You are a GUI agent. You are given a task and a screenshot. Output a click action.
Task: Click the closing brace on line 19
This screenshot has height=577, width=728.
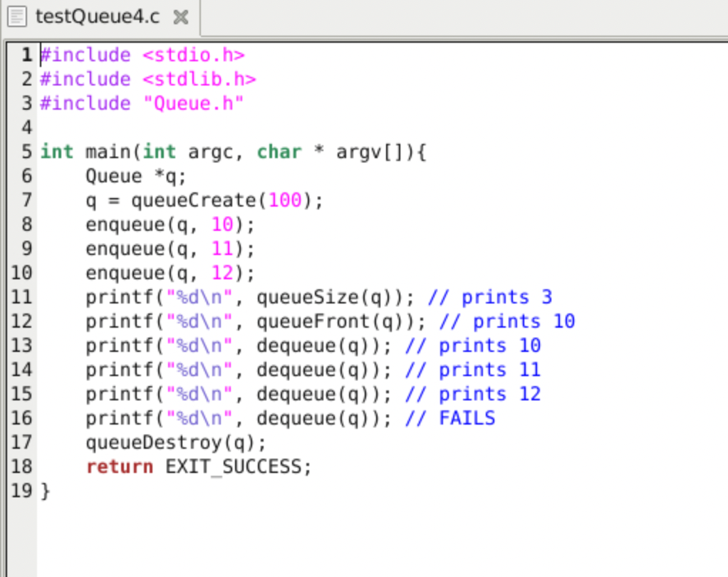[x=46, y=491]
